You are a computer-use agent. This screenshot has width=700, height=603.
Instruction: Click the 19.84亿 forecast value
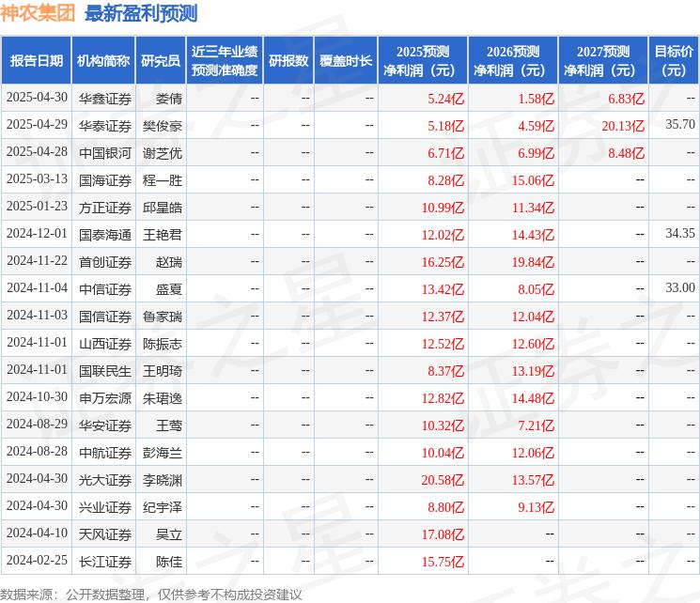tap(533, 262)
